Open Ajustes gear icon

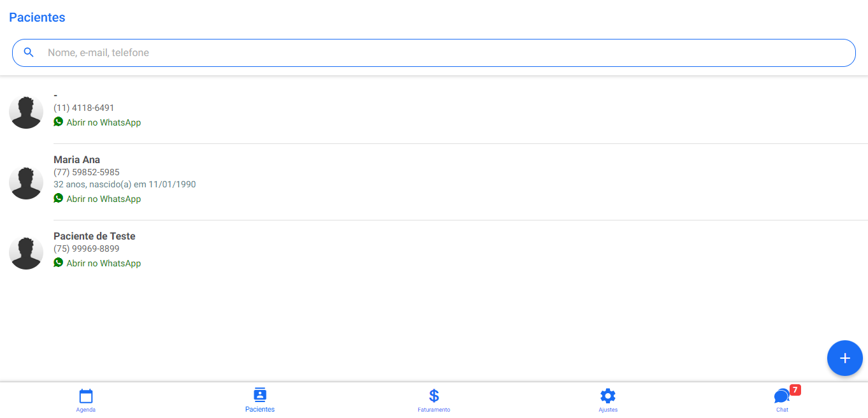(608, 396)
